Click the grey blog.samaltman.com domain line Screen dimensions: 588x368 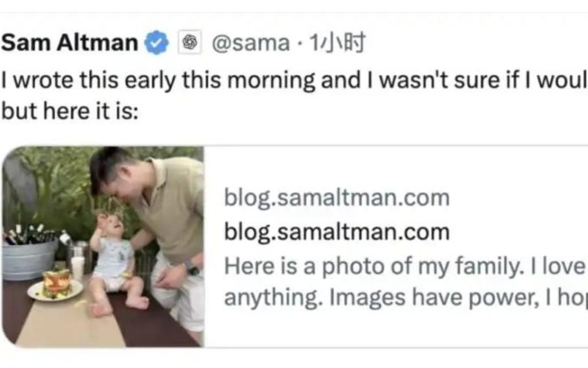pyautogui.click(x=336, y=197)
